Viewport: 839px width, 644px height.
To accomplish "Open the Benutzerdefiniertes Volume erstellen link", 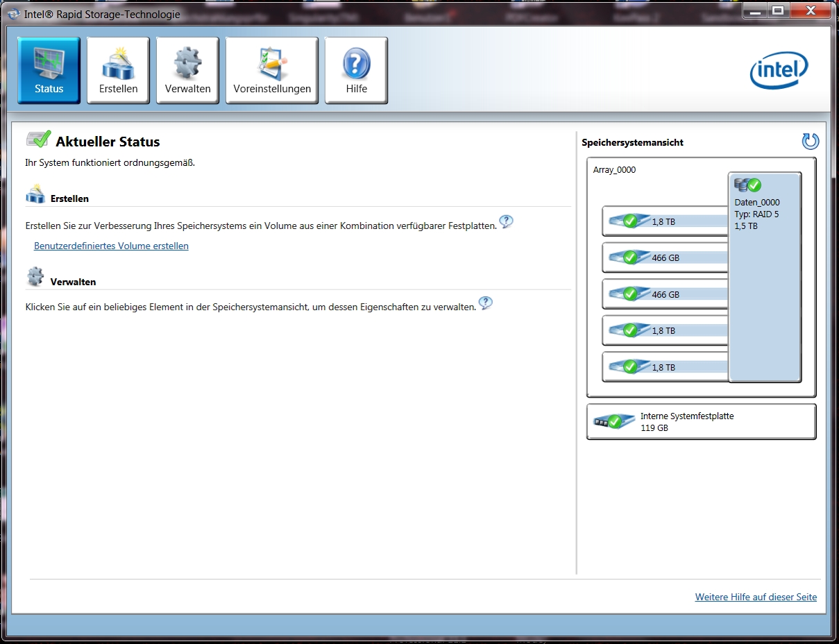I will pyautogui.click(x=111, y=246).
